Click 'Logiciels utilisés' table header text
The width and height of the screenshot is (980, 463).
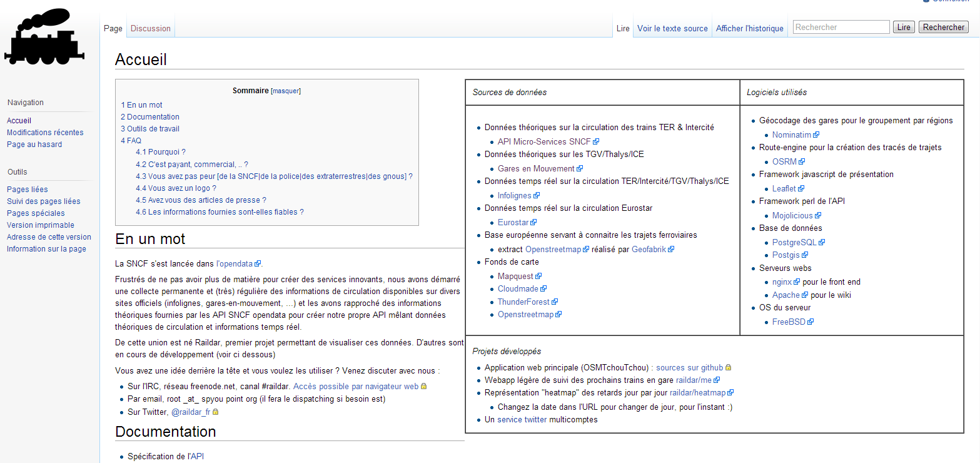coord(777,93)
